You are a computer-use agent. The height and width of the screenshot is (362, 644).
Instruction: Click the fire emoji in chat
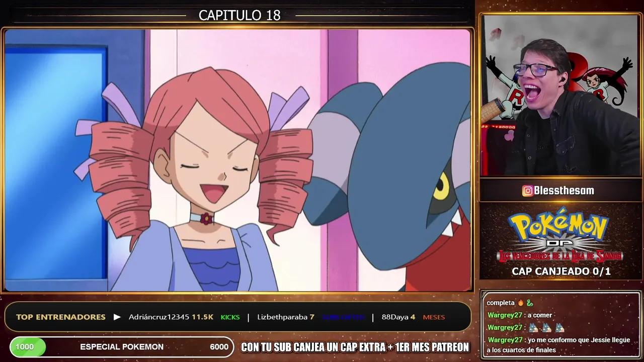tap(520, 303)
